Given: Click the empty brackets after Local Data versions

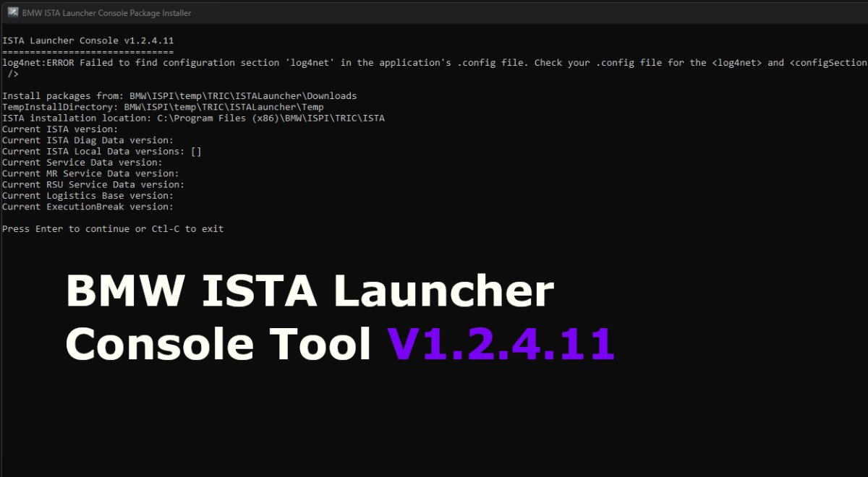Looking at the screenshot, I should [x=196, y=152].
